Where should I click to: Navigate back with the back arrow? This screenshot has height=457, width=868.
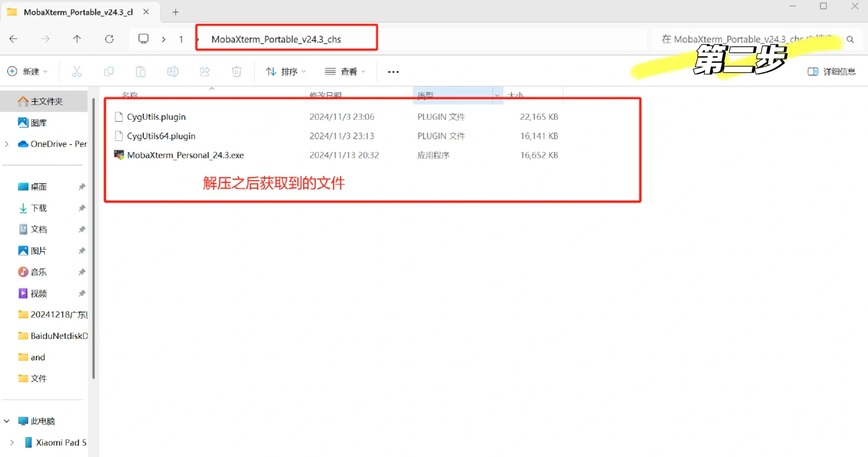[x=13, y=39]
